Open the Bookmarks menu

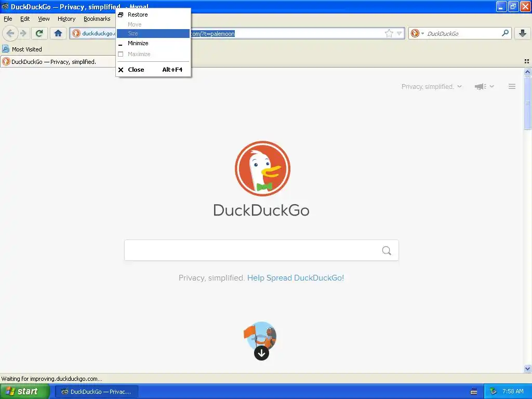97,19
